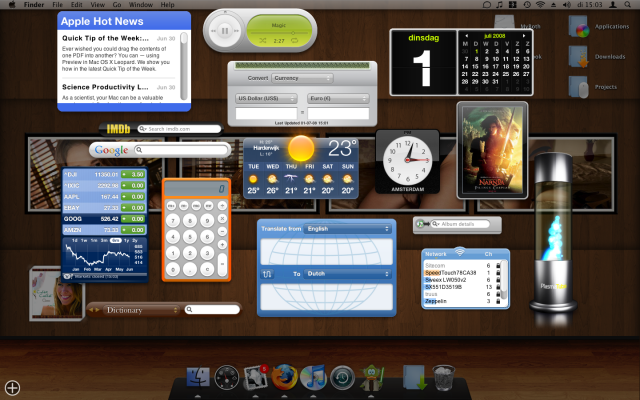640x400 pixels.
Task: Open the Window menu
Action: click(x=141, y=4)
